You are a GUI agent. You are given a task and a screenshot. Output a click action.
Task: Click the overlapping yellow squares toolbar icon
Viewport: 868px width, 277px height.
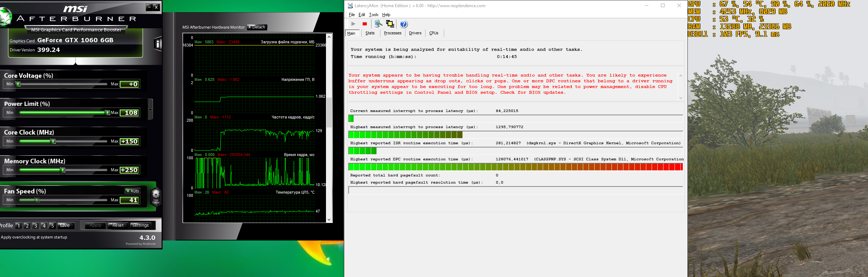390,24
